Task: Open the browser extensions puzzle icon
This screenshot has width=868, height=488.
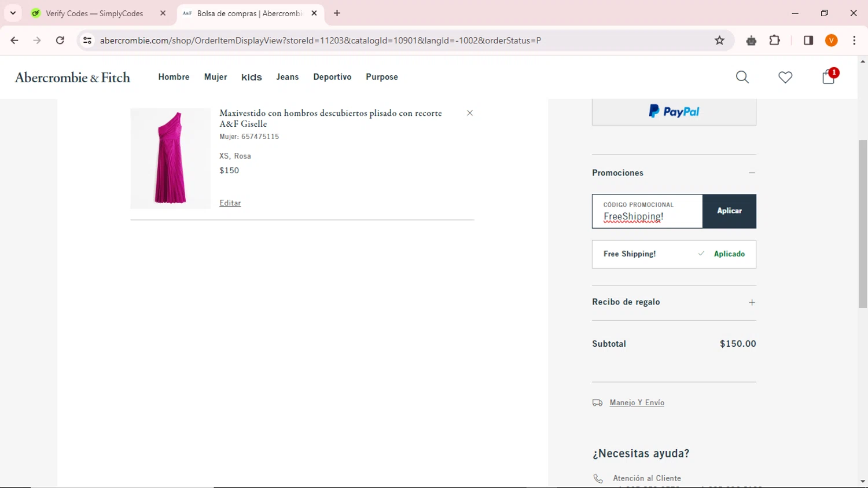Action: coord(775,41)
